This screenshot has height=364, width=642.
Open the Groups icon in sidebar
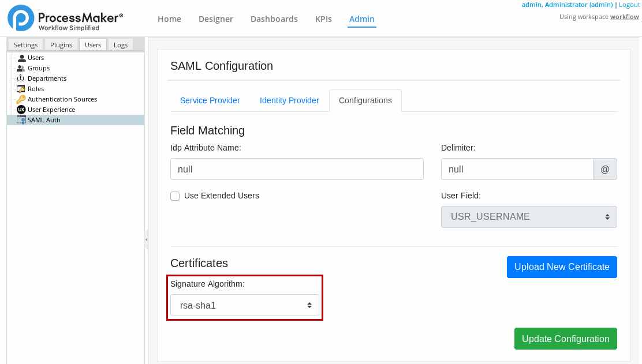[x=21, y=68]
